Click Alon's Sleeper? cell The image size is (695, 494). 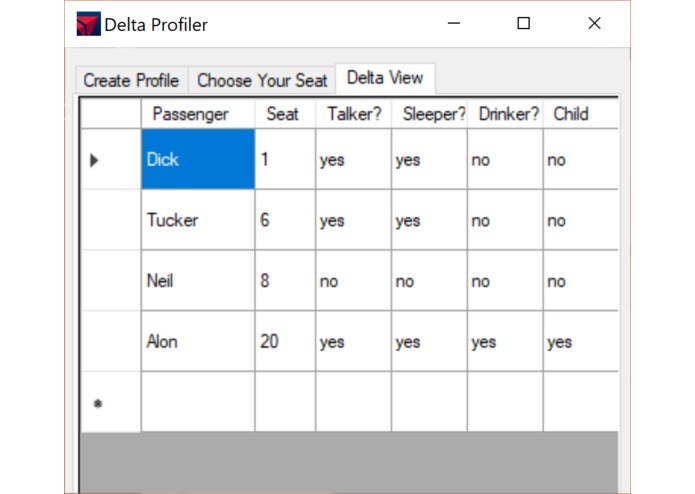pos(429,342)
